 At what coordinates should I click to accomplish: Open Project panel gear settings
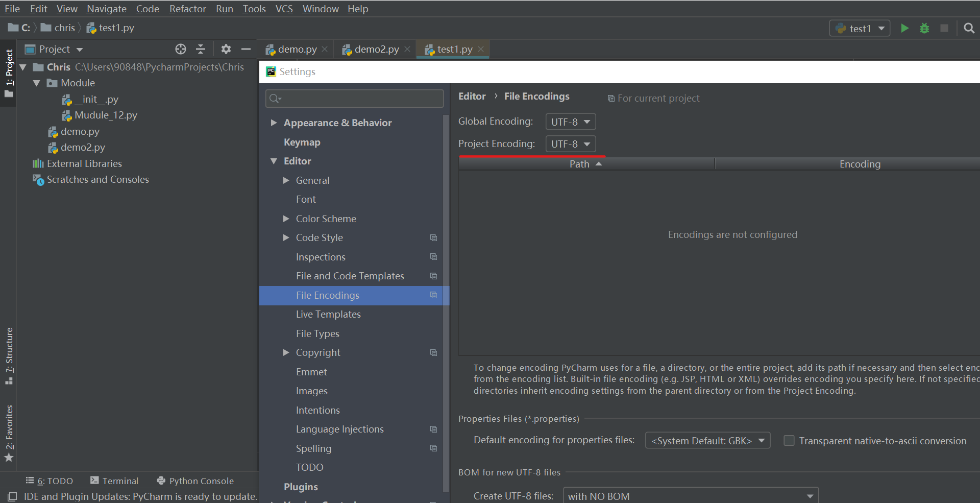pyautogui.click(x=226, y=49)
